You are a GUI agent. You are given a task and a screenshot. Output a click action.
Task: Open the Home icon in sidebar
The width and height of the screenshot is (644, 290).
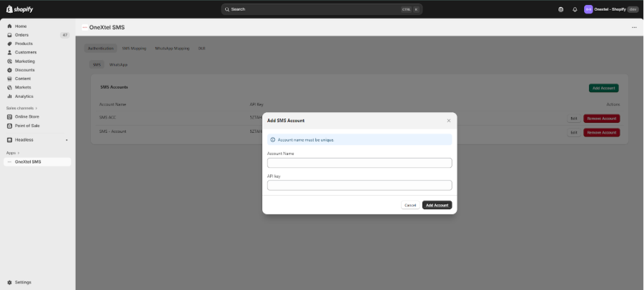pyautogui.click(x=10, y=26)
